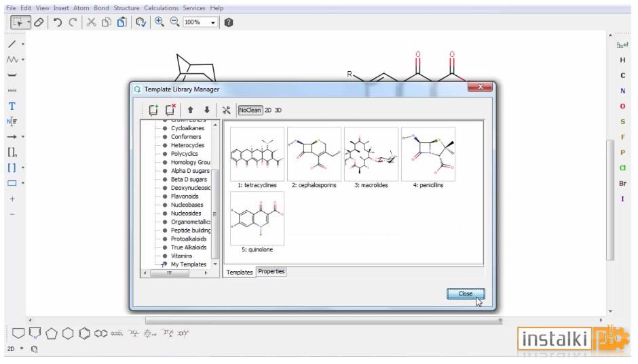Open the periodic table icon
638x364 pixels.
click(622, 45)
